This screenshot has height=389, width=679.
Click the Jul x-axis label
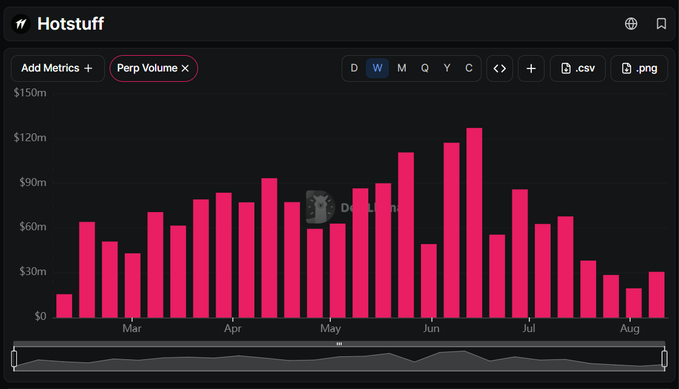tap(529, 328)
